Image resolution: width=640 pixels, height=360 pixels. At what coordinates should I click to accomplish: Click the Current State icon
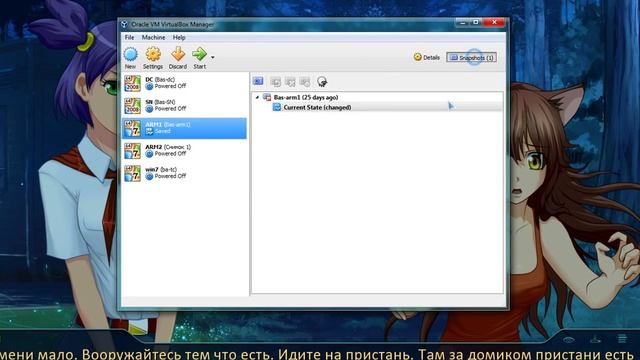(277, 107)
